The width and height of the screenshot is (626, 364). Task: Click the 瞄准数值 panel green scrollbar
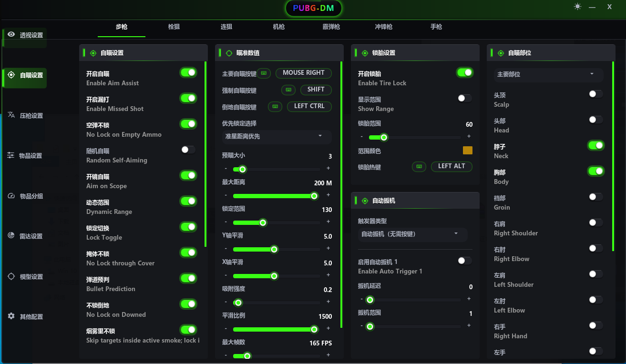(x=341, y=194)
